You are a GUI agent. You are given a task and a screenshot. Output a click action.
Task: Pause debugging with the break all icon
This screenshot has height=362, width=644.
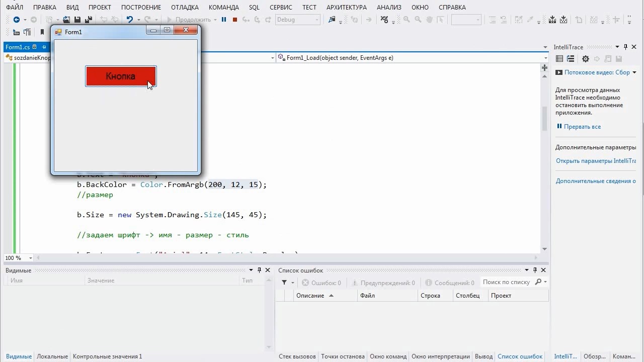[224, 20]
